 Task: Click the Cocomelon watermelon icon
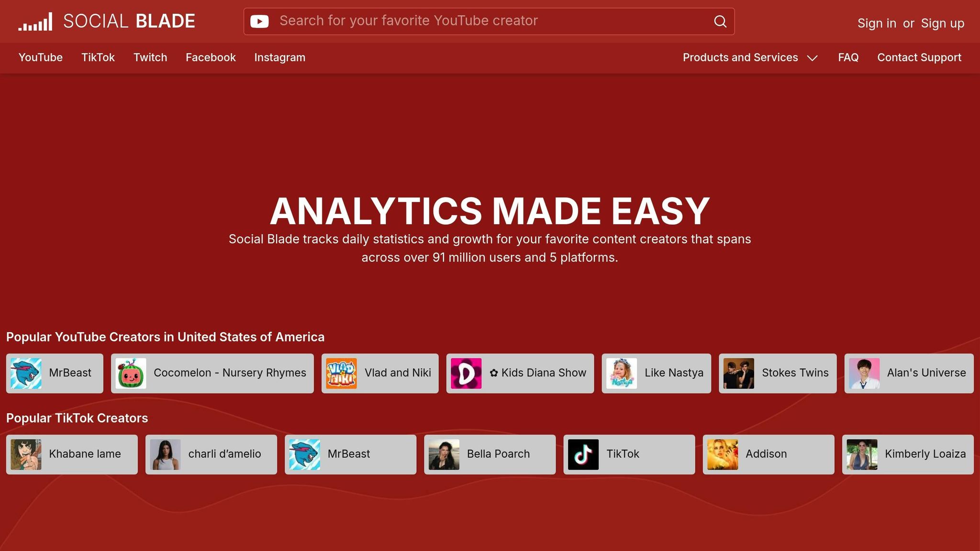point(131,373)
